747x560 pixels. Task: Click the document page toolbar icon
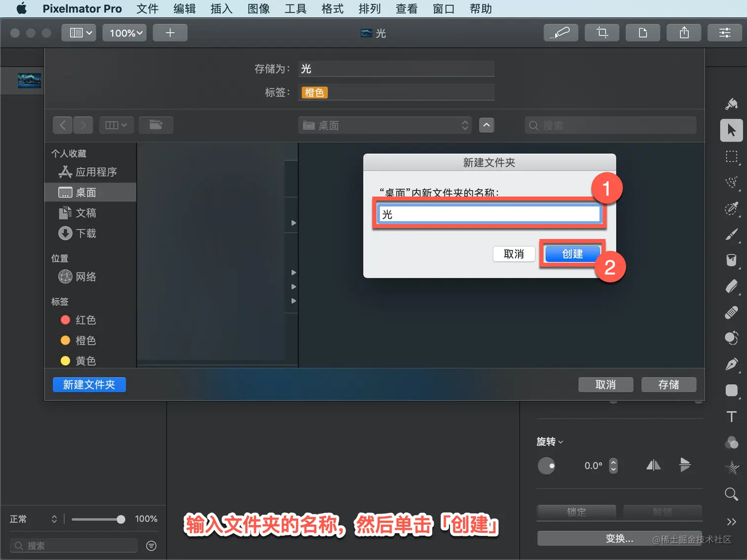[643, 33]
